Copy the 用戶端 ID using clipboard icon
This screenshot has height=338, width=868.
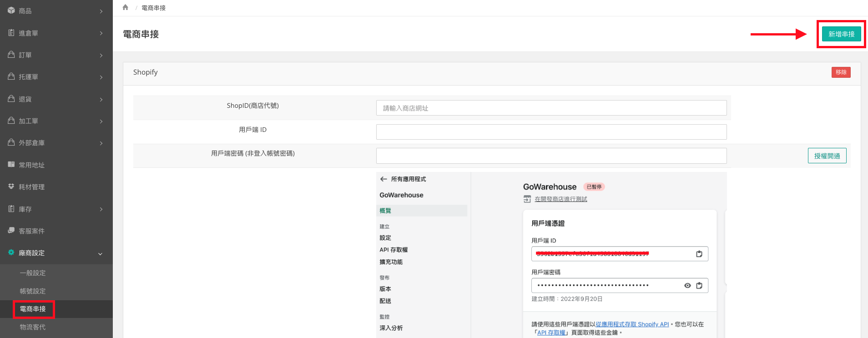pos(699,254)
